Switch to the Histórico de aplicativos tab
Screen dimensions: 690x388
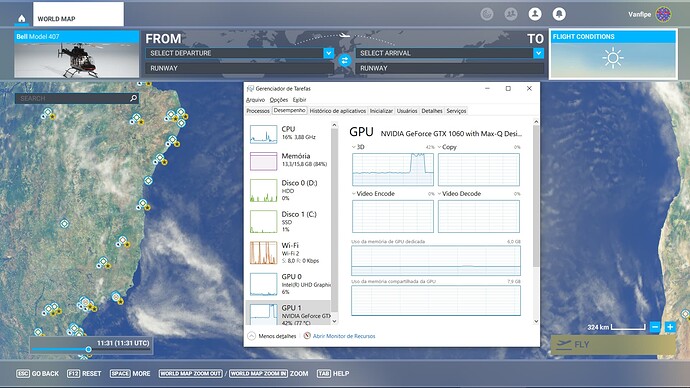coord(338,111)
